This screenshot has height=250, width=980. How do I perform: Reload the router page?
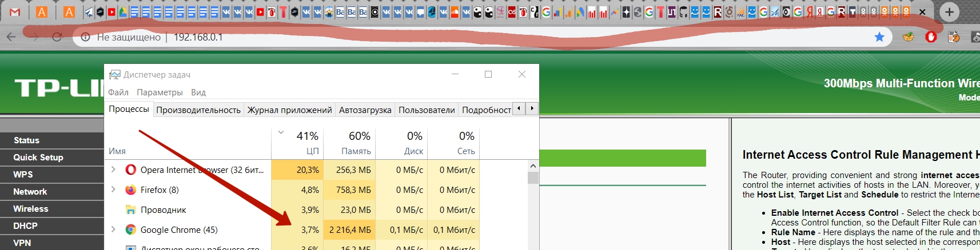(x=57, y=37)
